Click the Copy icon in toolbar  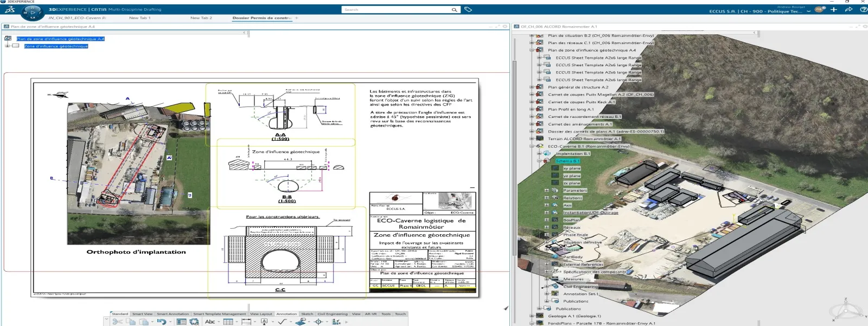pos(131,322)
